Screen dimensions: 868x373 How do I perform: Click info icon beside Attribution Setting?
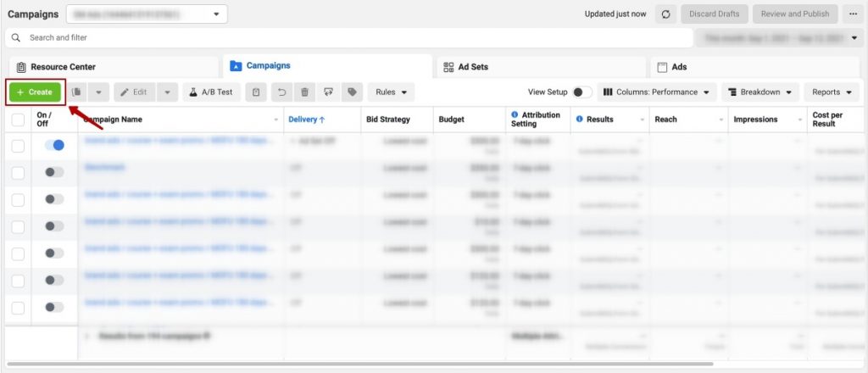[x=515, y=115]
